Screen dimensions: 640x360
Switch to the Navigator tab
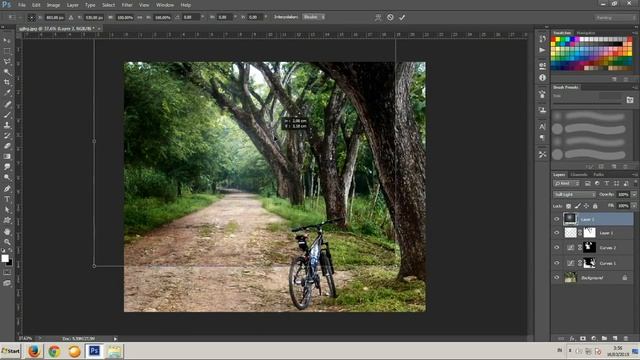(x=586, y=33)
